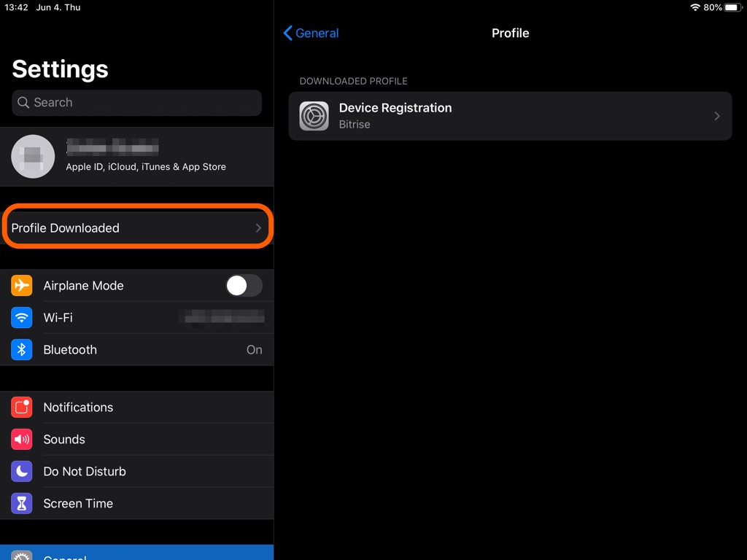The height and width of the screenshot is (560, 747).
Task: Tap the pink Sounds speaker icon
Action: [22, 440]
